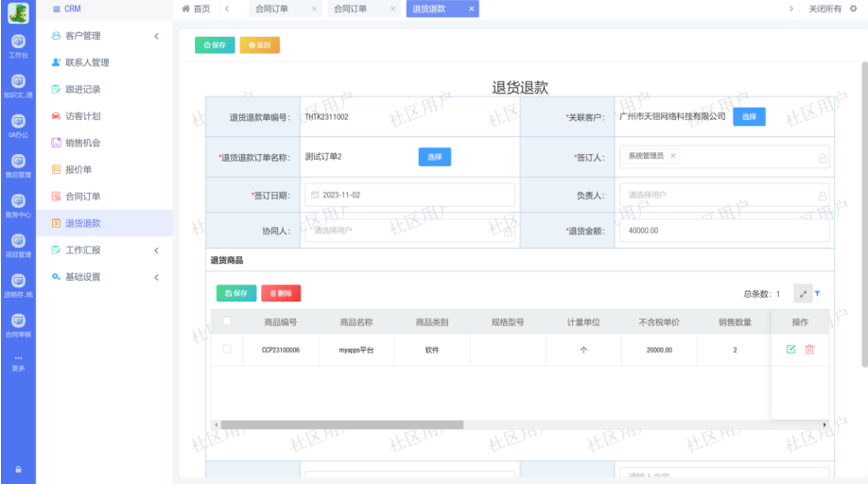Open 项目管理 from the blue sidebar
The height and width of the screenshot is (484, 868).
pyautogui.click(x=18, y=245)
